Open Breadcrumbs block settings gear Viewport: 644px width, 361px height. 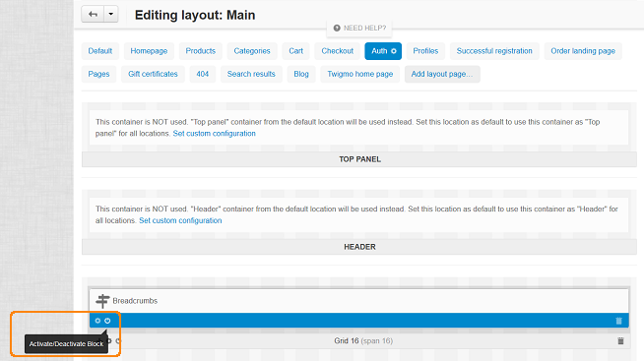click(97, 321)
